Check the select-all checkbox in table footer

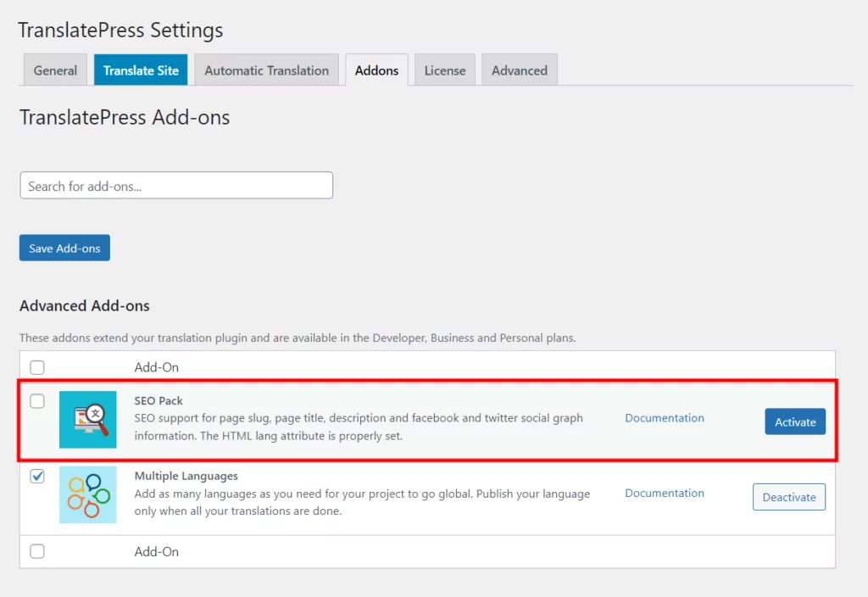click(x=37, y=551)
